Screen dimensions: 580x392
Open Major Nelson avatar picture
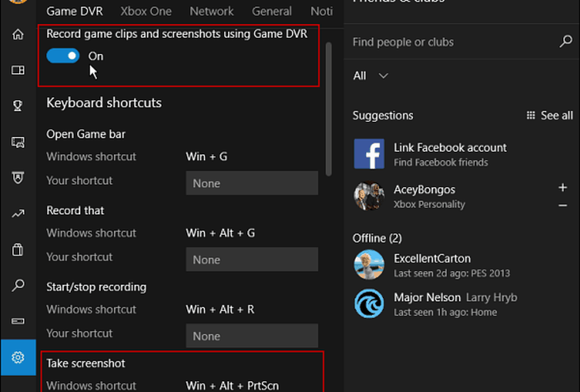point(369,304)
